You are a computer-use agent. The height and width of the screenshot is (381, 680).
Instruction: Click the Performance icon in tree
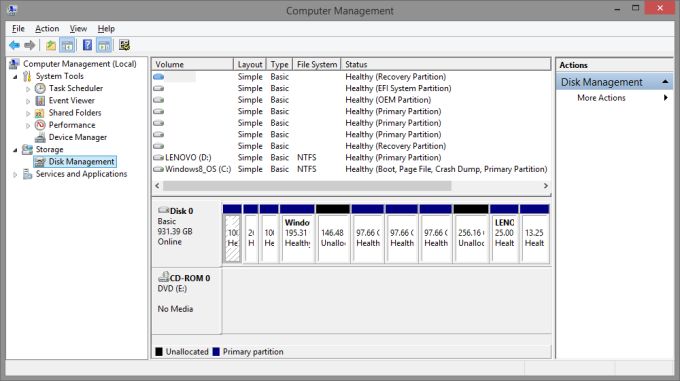[40, 125]
